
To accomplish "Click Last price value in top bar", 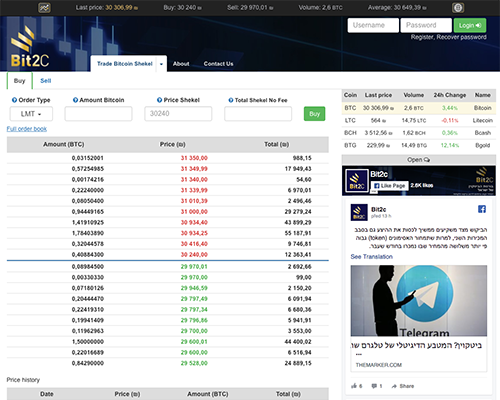I will point(121,7).
